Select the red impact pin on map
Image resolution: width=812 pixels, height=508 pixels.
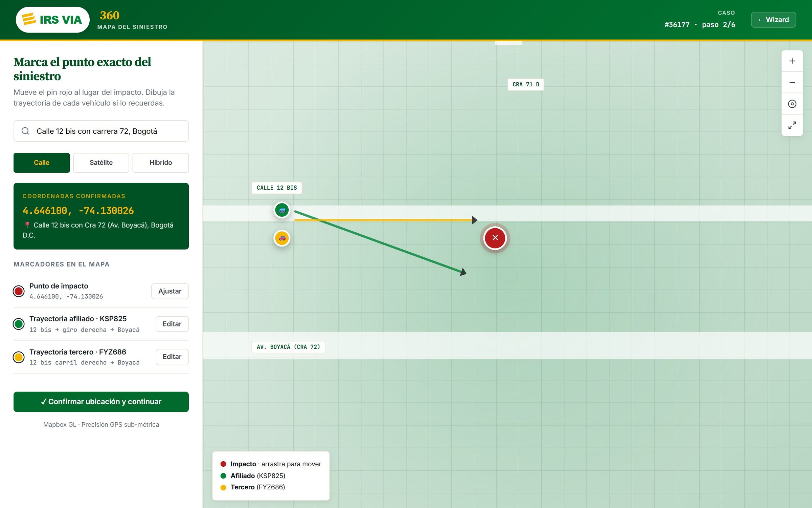pos(495,238)
